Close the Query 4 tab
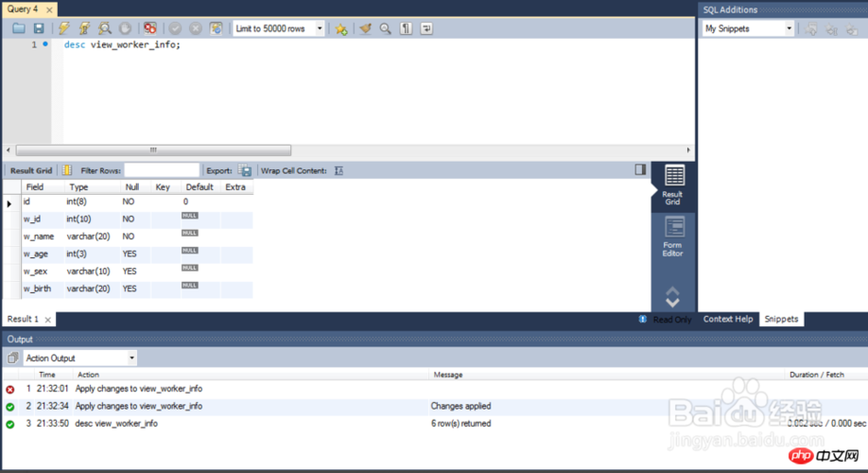The image size is (868, 473). (x=49, y=10)
